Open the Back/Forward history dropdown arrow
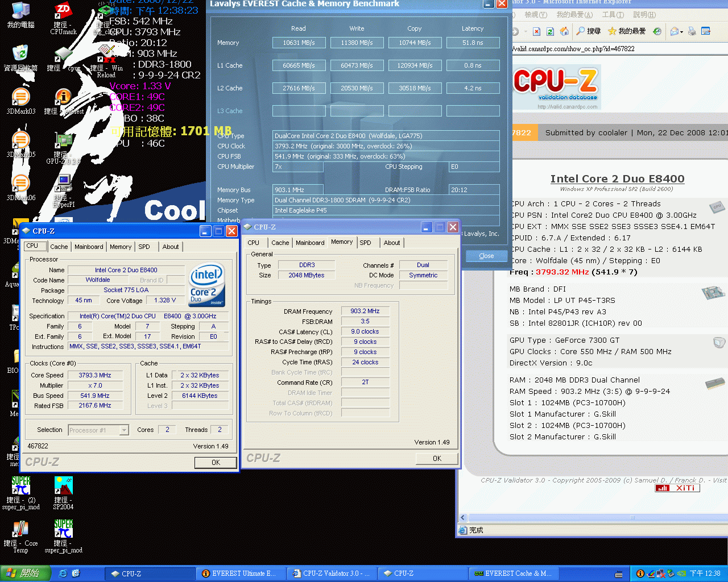Image resolution: width=728 pixels, height=582 pixels. point(526,32)
